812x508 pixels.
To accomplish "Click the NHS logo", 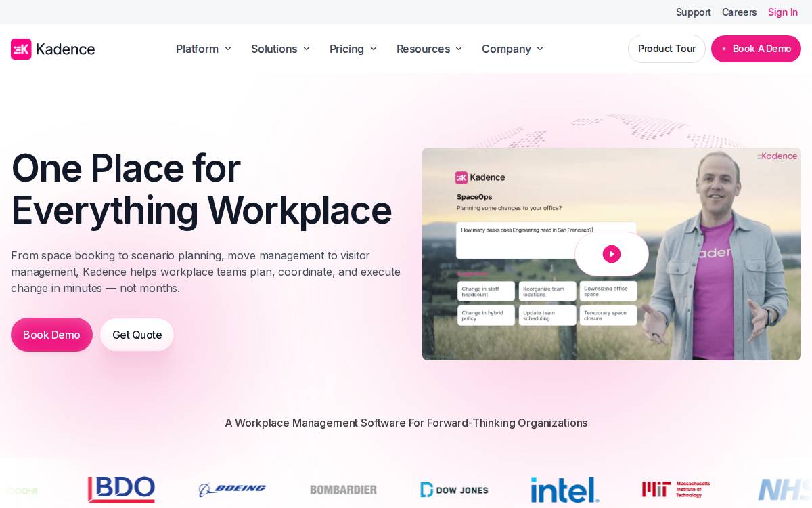I will coord(784,489).
